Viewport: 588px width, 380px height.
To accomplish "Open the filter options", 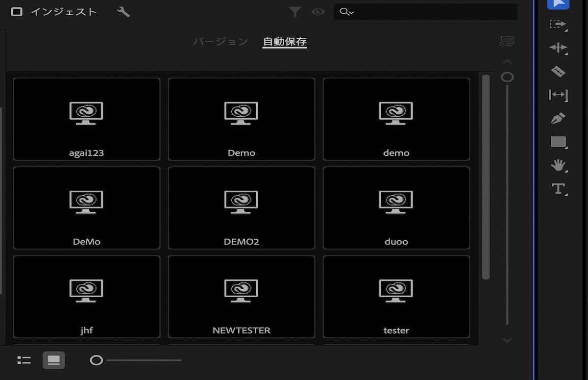I will pyautogui.click(x=295, y=12).
